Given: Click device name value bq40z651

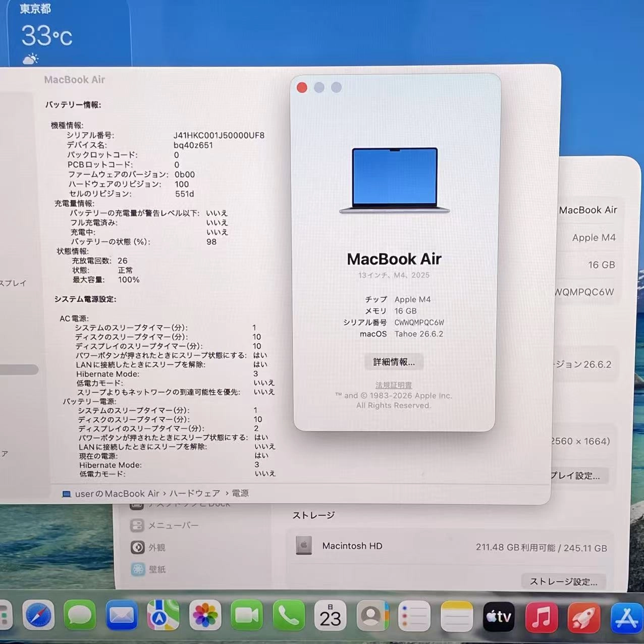Looking at the screenshot, I should pyautogui.click(x=193, y=145).
